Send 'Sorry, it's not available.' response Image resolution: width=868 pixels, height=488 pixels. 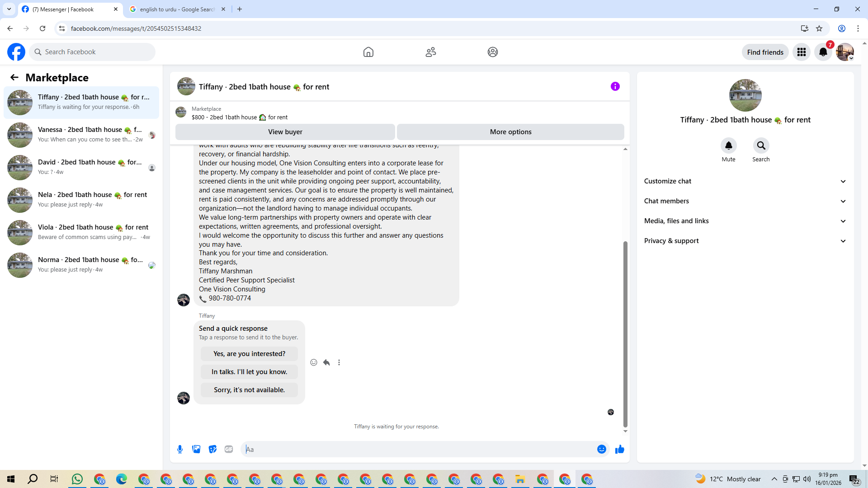click(x=249, y=390)
